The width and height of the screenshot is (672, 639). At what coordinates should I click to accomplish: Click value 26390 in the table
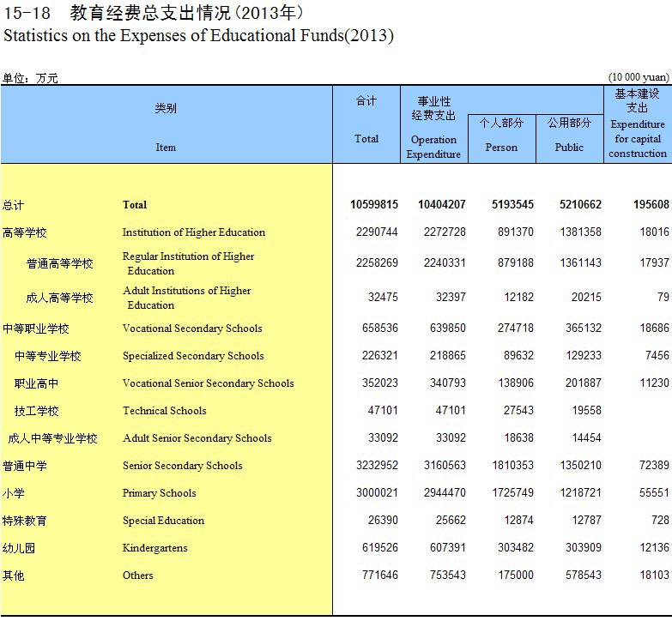coord(383,520)
